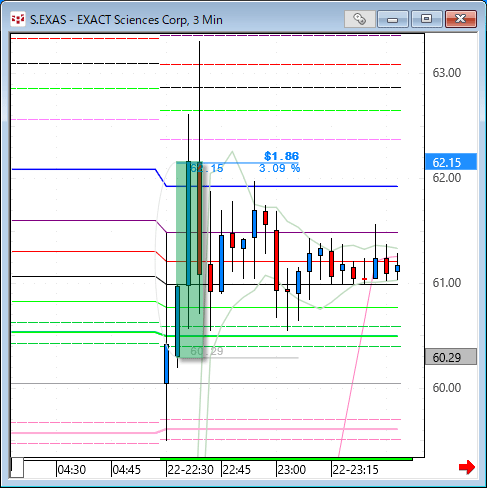This screenshot has width=487, height=488.
Task: Click the 04:30 time axis marker
Action: coord(72,470)
